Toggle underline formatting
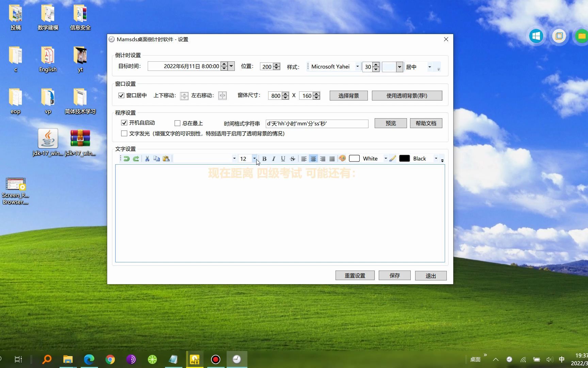The image size is (588, 368). [283, 158]
